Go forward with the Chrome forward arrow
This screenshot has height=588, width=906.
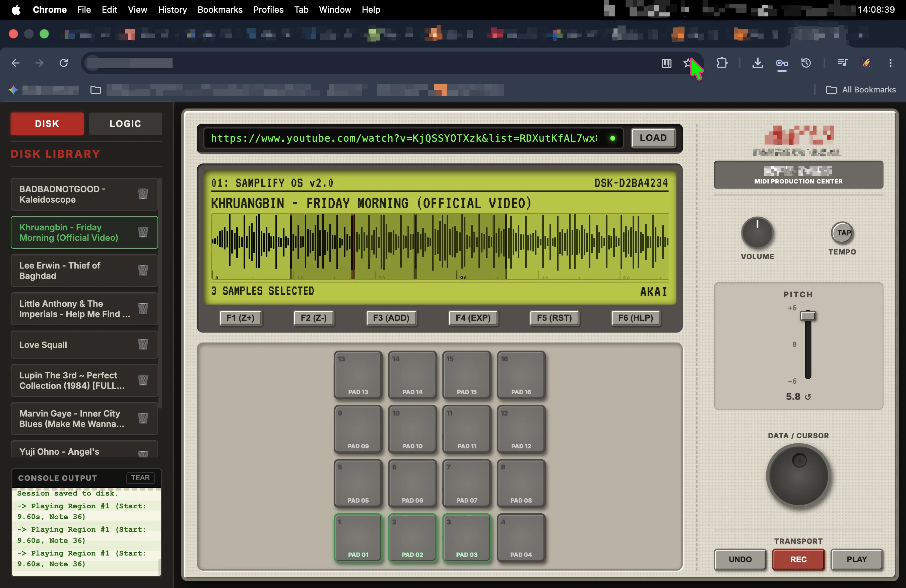40,63
